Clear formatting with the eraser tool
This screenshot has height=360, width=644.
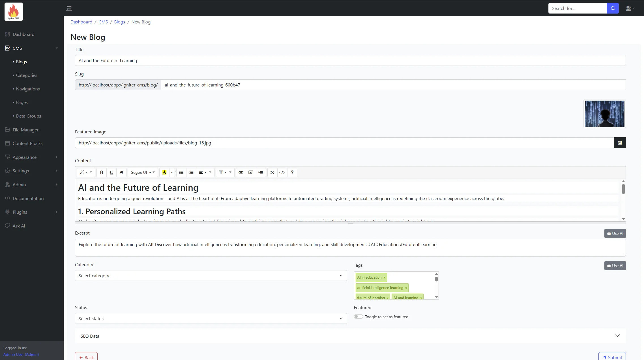(x=121, y=172)
